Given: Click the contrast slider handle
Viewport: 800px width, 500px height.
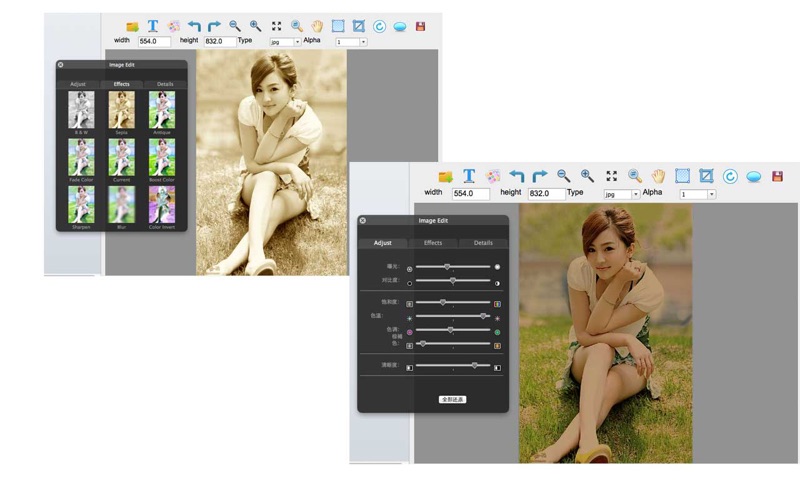Looking at the screenshot, I should point(453,281).
